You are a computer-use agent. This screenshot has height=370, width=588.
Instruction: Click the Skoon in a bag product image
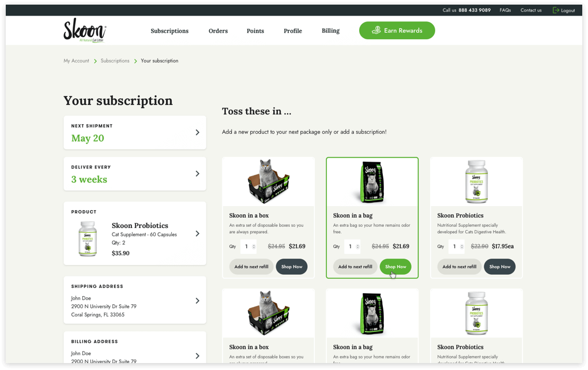[x=372, y=182]
